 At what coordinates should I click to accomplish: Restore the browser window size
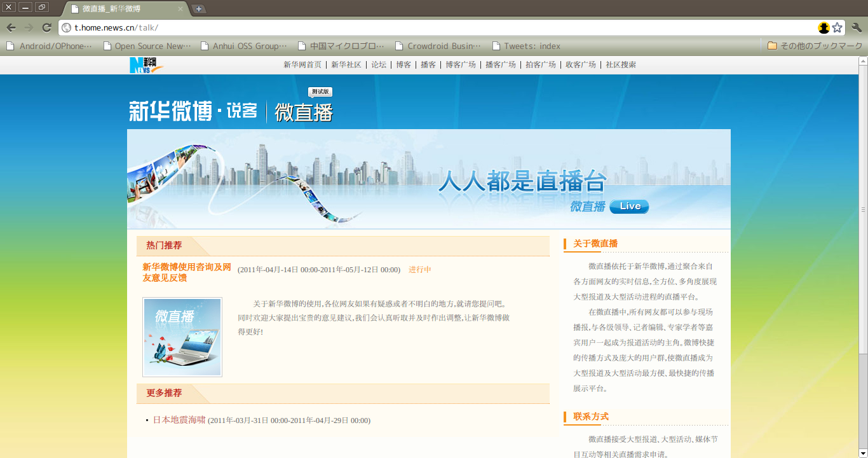(x=42, y=7)
